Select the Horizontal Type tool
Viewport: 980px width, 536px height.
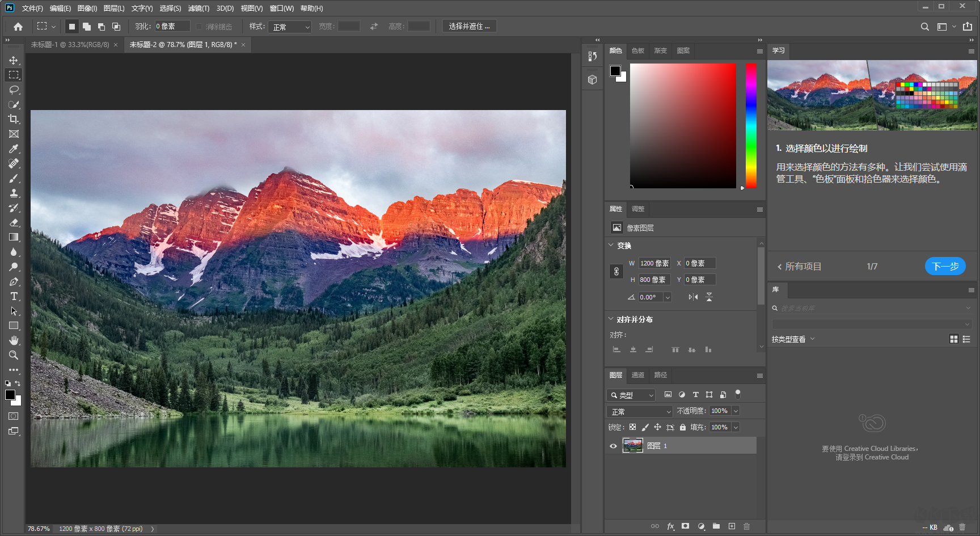click(x=14, y=296)
